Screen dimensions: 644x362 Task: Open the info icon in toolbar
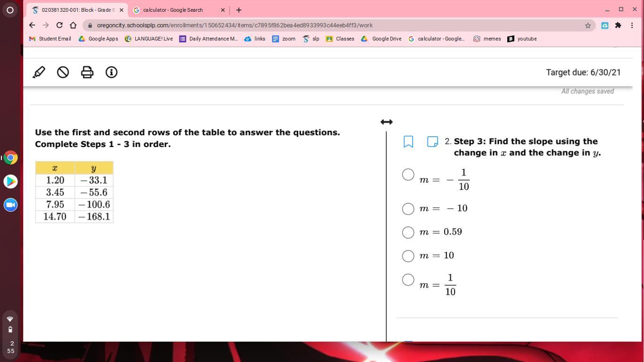click(111, 72)
